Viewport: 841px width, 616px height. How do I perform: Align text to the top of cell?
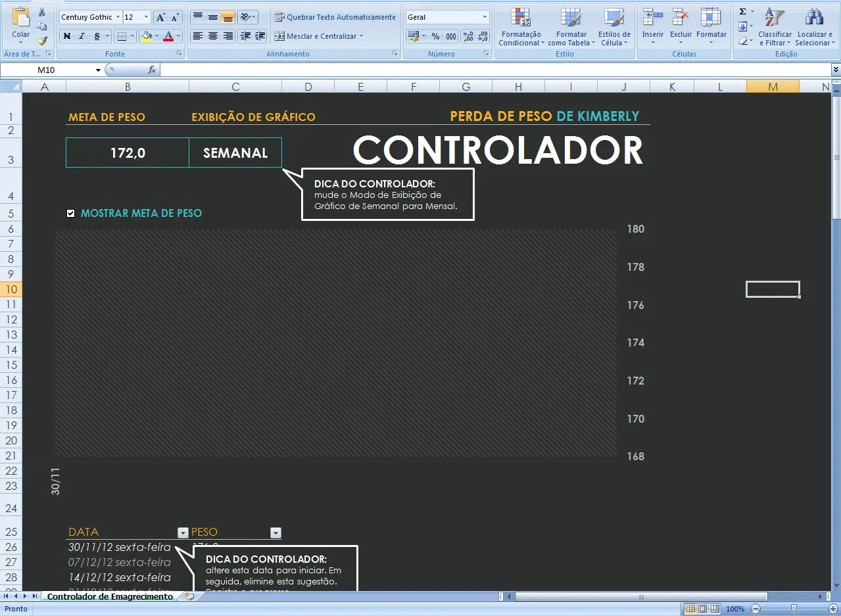pos(197,17)
